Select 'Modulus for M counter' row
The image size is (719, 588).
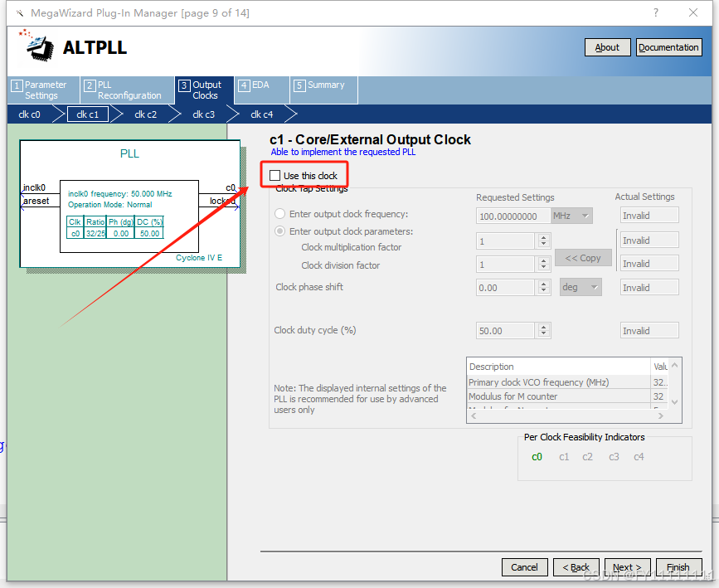pos(568,396)
